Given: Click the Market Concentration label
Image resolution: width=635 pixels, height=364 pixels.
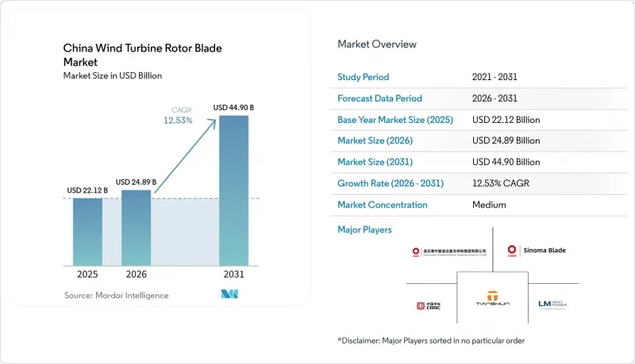Looking at the screenshot, I should click(x=383, y=205).
